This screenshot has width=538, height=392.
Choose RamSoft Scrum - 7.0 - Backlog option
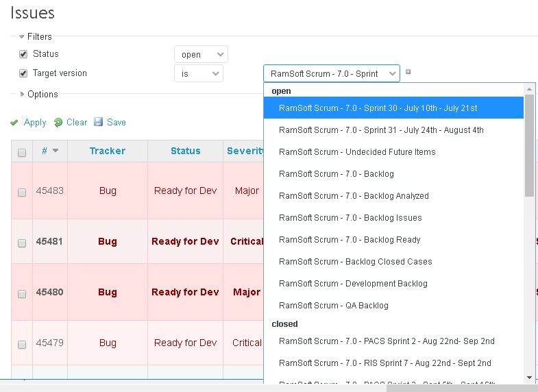tap(393, 174)
